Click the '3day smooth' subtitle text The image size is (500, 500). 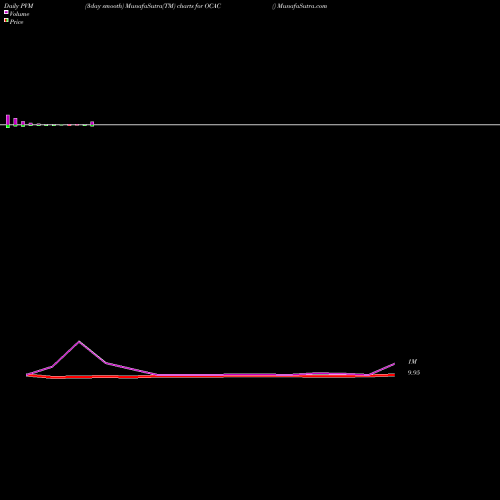point(104,6)
